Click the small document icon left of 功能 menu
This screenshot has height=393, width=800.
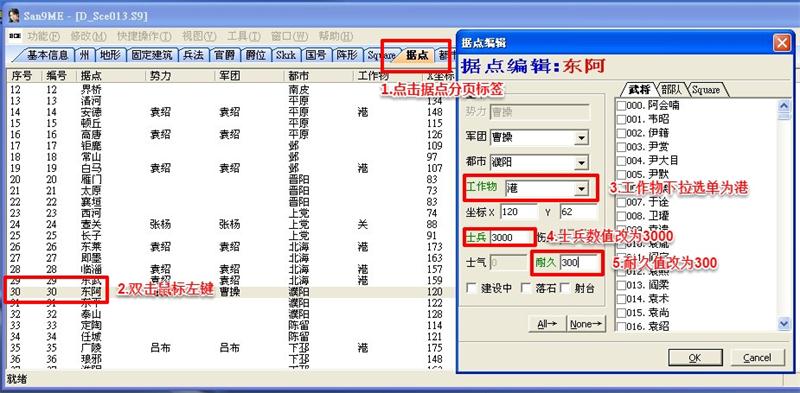15,37
